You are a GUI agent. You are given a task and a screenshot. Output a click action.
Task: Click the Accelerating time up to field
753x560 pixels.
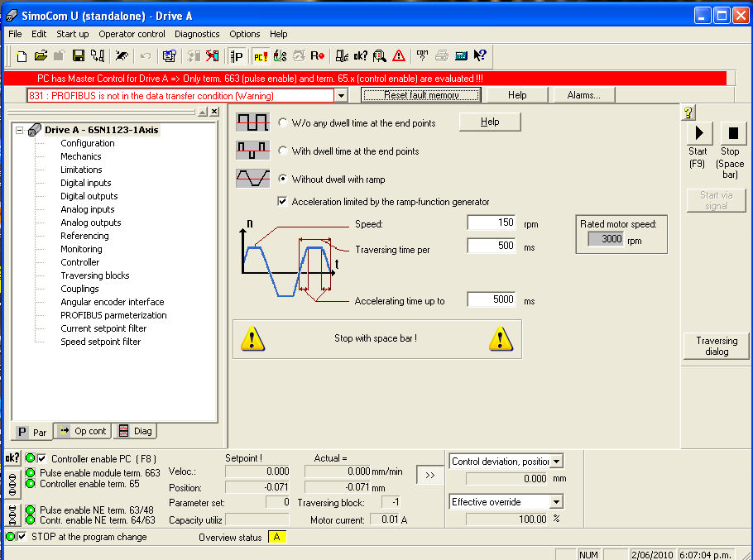tap(492, 299)
